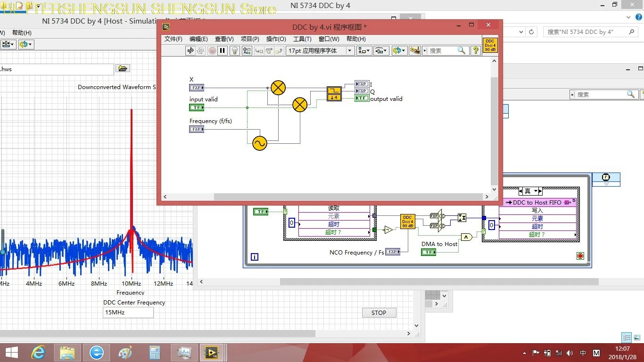The image size is (644, 362).
Task: Click the Pause execution button
Action: (222, 50)
